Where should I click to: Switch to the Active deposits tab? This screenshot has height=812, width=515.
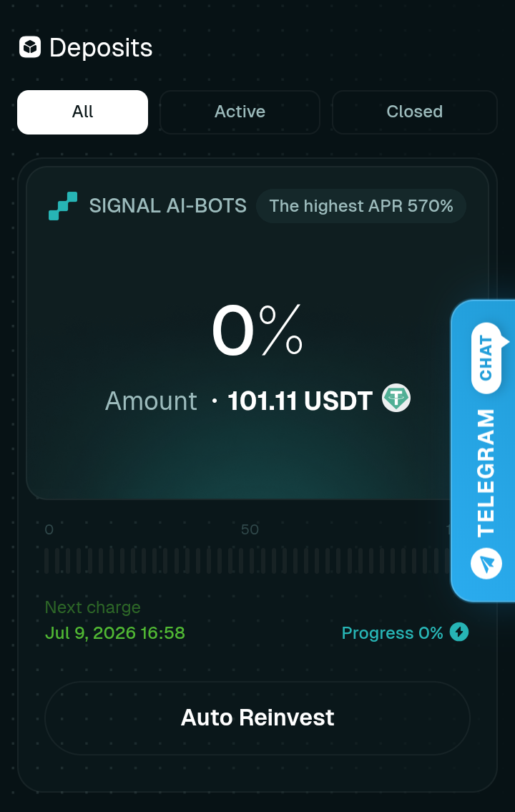pos(240,112)
